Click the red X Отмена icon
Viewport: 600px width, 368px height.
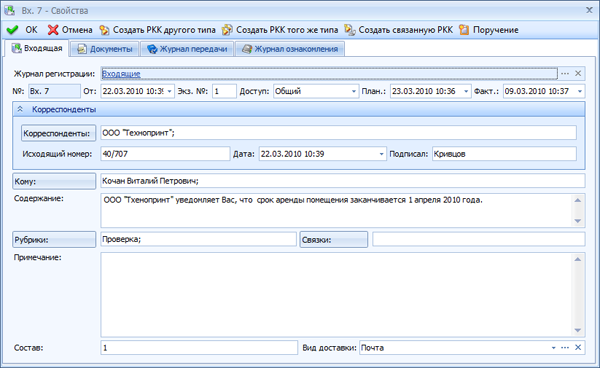(x=53, y=30)
